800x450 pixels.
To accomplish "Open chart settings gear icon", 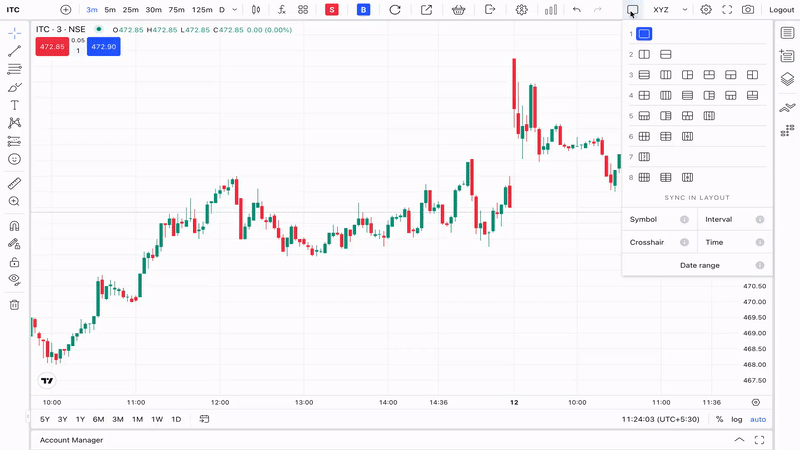I will coord(521,10).
